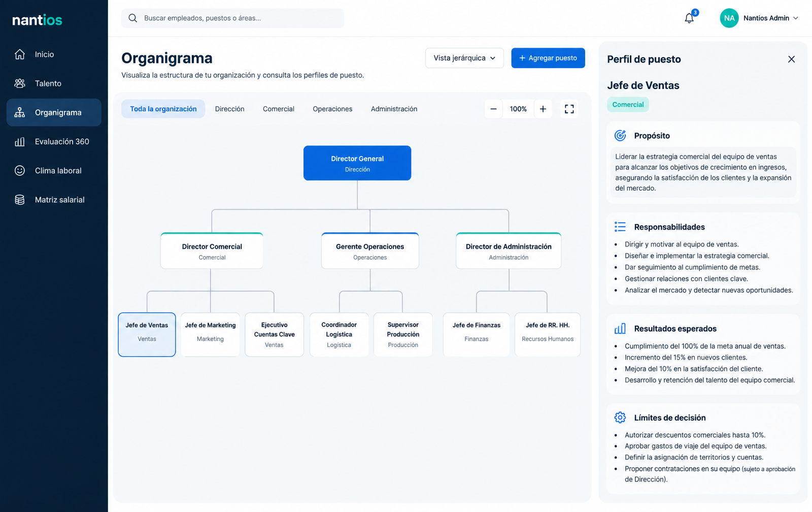Switch to the Operaciones tab

(x=332, y=109)
